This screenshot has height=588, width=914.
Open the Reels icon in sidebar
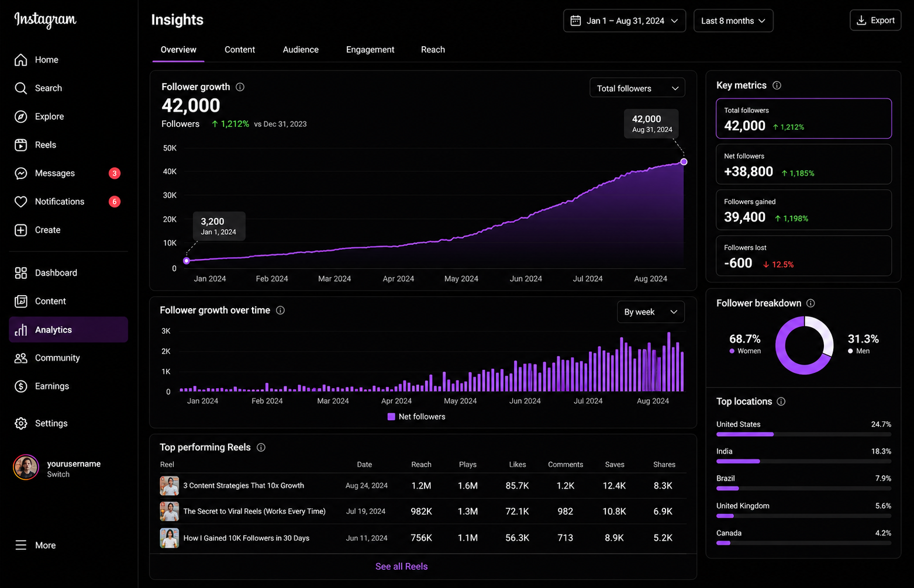click(x=21, y=145)
